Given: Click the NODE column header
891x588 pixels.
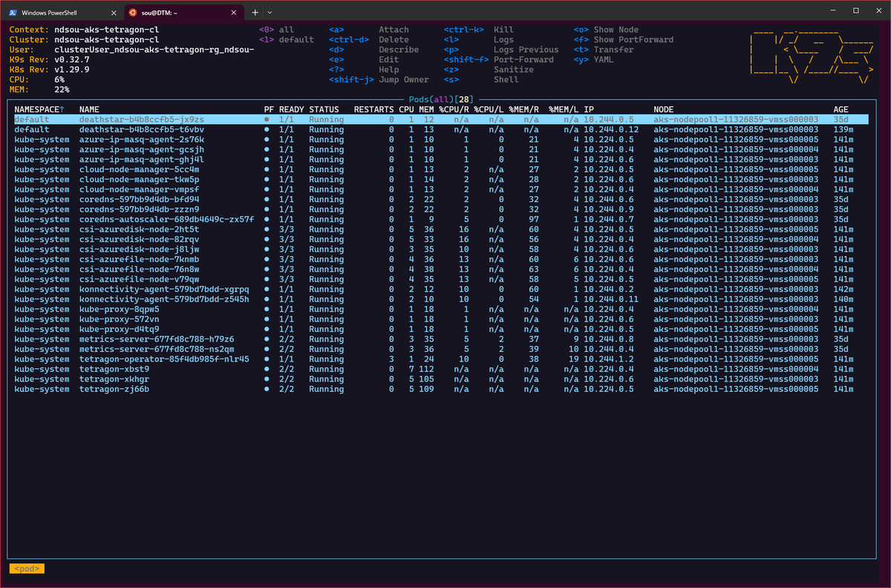Looking at the screenshot, I should tap(664, 109).
